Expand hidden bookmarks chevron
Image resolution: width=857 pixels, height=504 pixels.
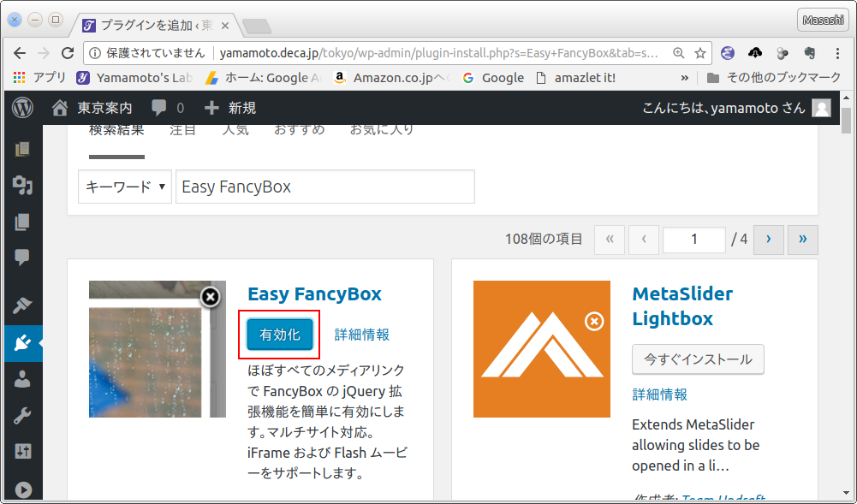pos(684,78)
